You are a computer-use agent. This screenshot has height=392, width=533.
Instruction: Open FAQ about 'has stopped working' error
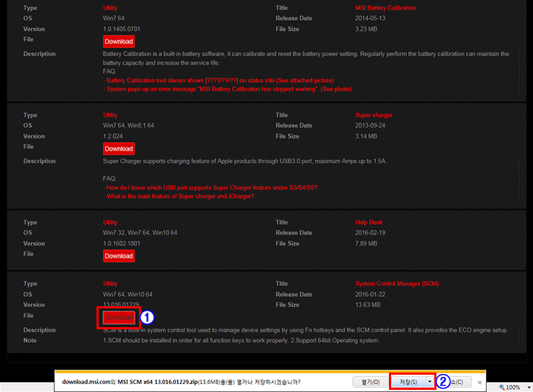pyautogui.click(x=227, y=89)
